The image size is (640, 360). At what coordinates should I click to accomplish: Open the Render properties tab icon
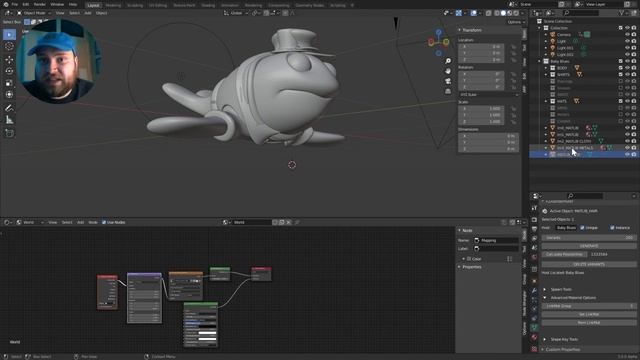534,220
